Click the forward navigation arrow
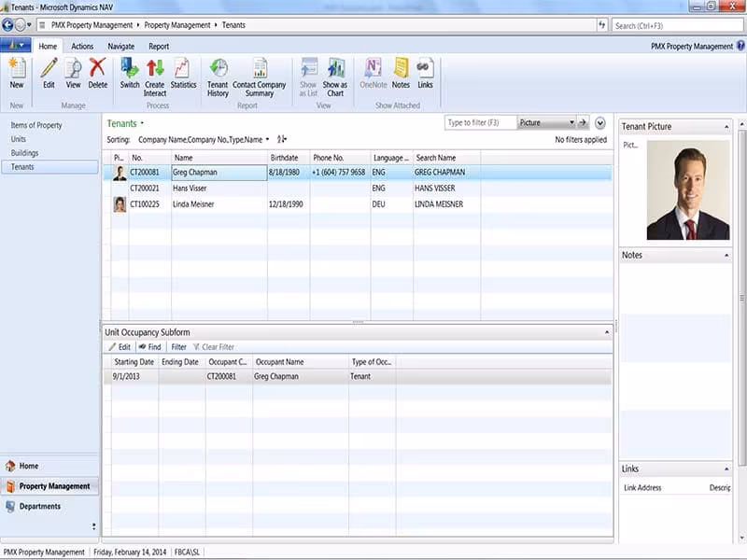 tap(20, 25)
